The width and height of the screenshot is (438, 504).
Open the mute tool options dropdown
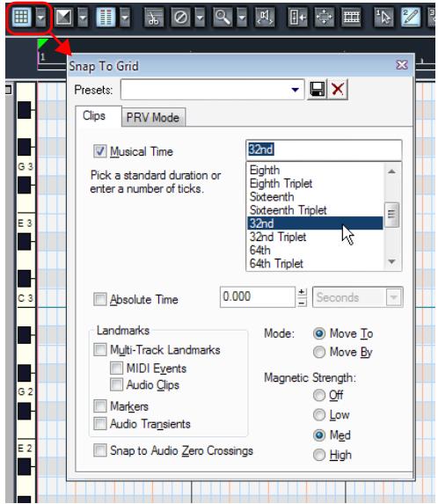coord(200,17)
